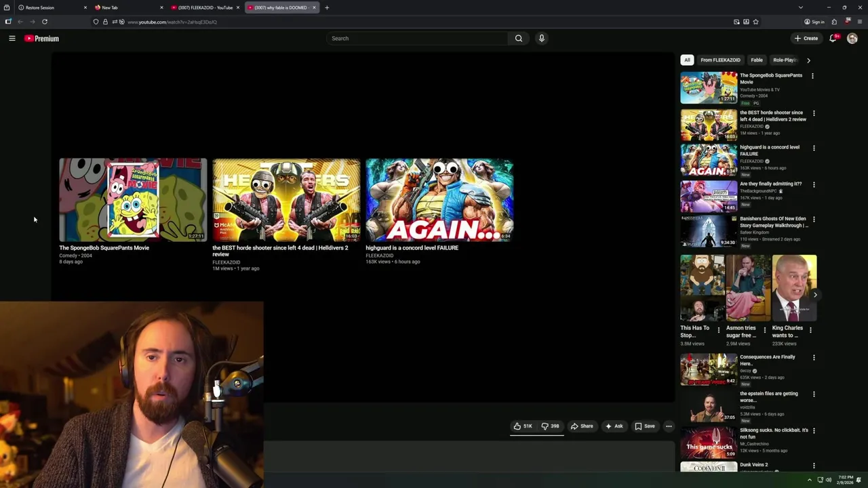Open options for Helldivers 2 review suggestion

click(812, 113)
